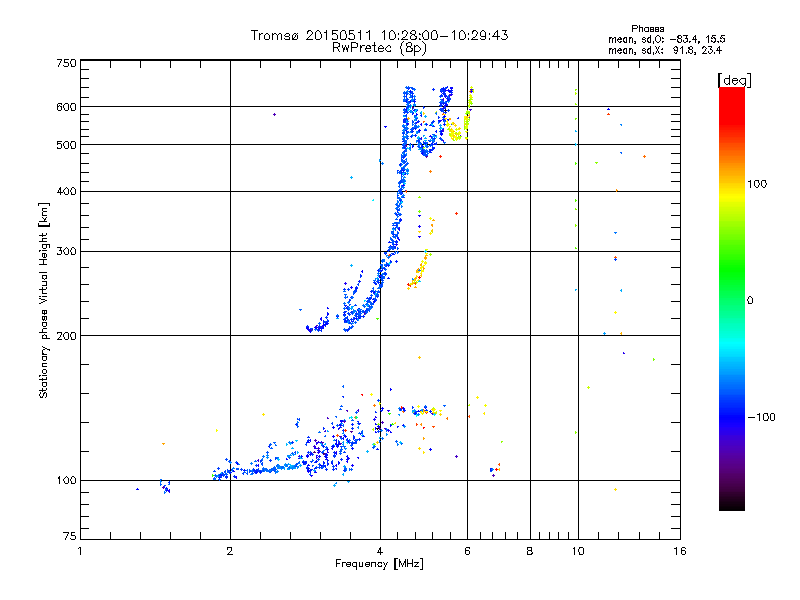
Task: Click the '16' x-axis tick label
Action: [680, 551]
